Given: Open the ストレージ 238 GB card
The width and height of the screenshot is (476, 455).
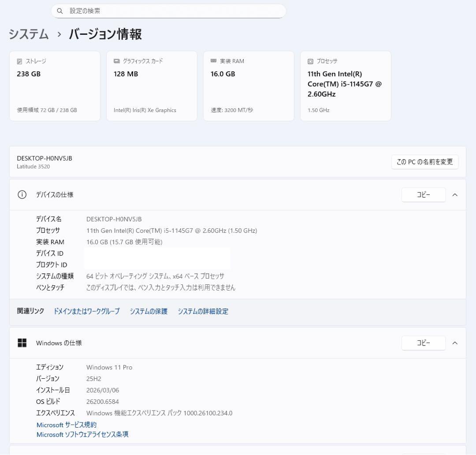Looking at the screenshot, I should click(55, 86).
